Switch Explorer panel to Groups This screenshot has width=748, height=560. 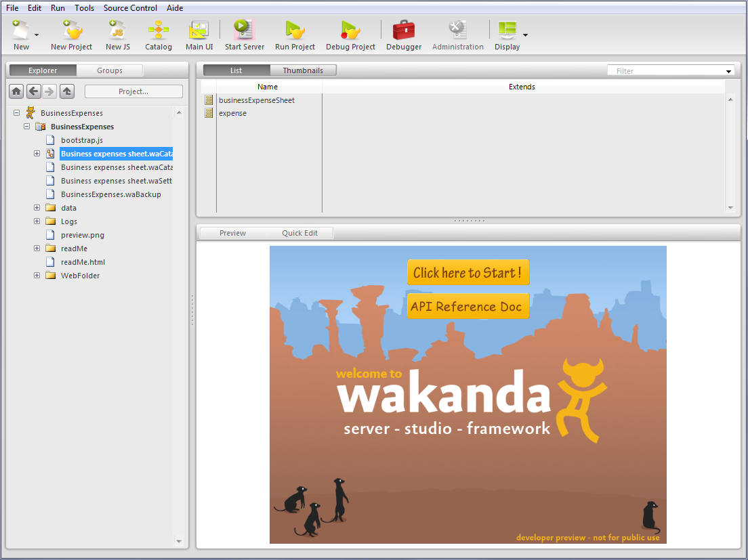(x=110, y=70)
